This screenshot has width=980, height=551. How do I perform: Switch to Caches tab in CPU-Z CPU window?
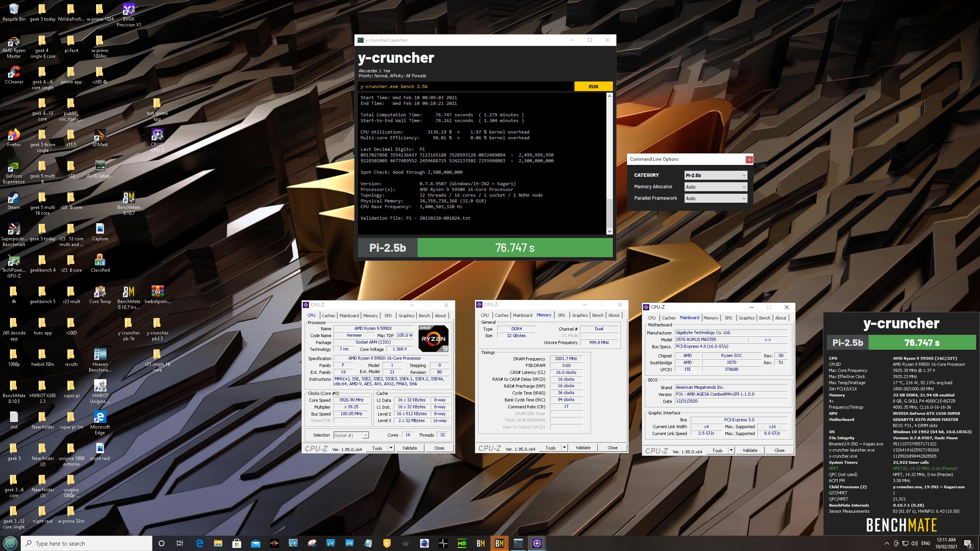328,316
